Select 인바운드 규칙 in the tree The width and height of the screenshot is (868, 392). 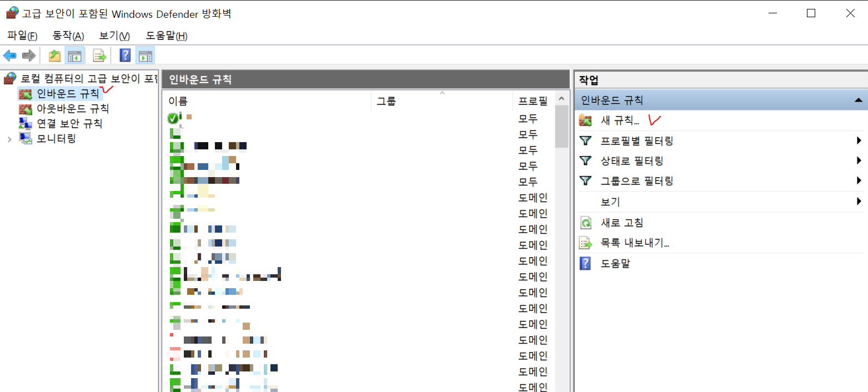[x=68, y=93]
